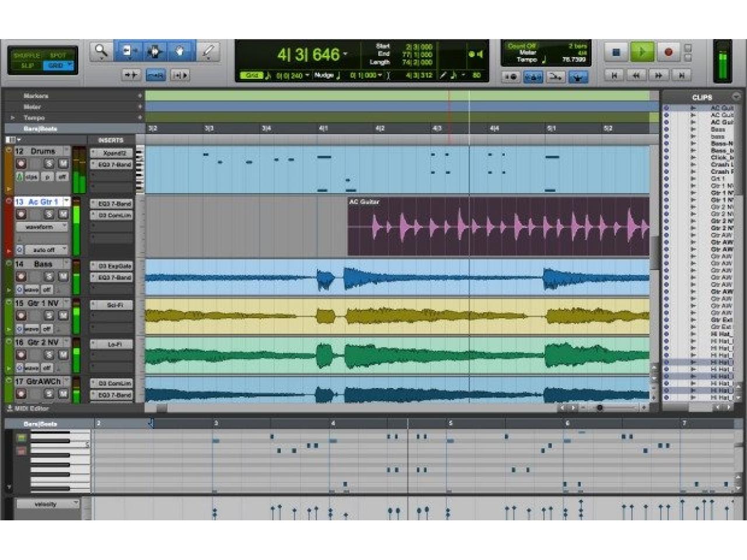Viewport: 747px width, 560px height.
Task: Select the Grabber hand tool
Action: [x=180, y=51]
